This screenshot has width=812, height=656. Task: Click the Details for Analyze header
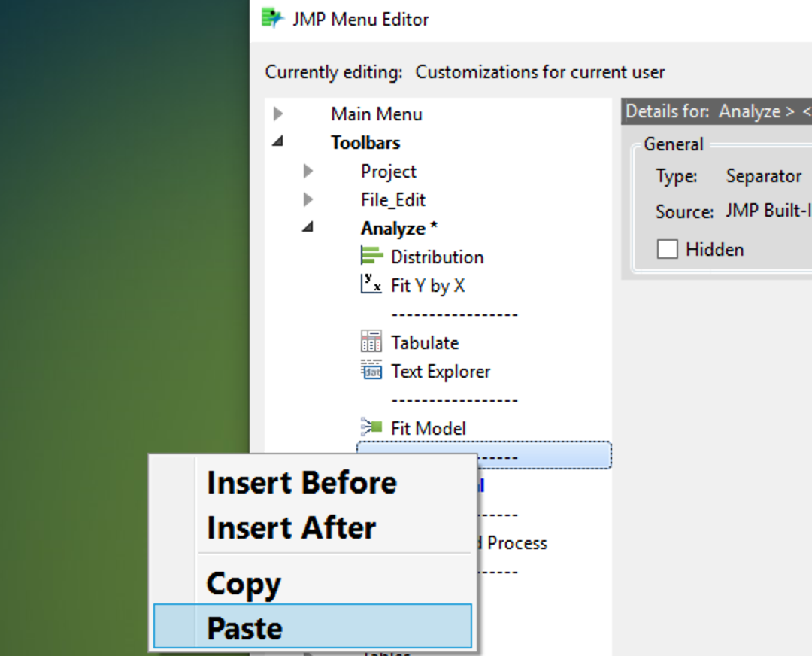pyautogui.click(x=714, y=111)
